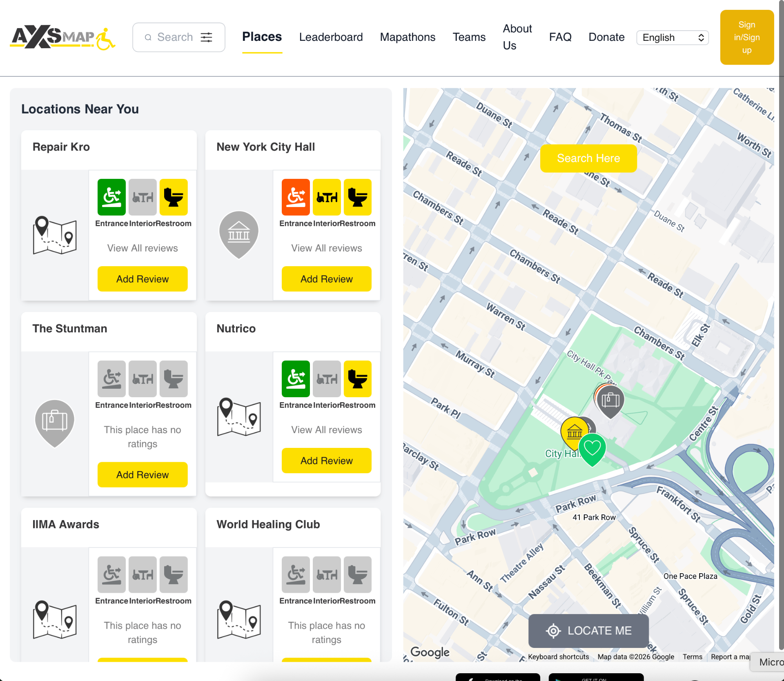Select Nutrico green Entrance icon

[x=296, y=379]
